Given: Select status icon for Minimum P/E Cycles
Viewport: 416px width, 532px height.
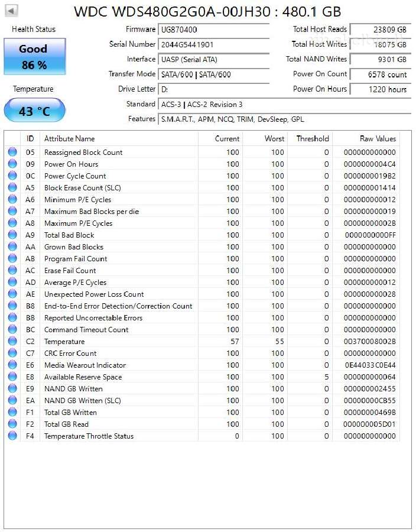Looking at the screenshot, I should point(12,200).
